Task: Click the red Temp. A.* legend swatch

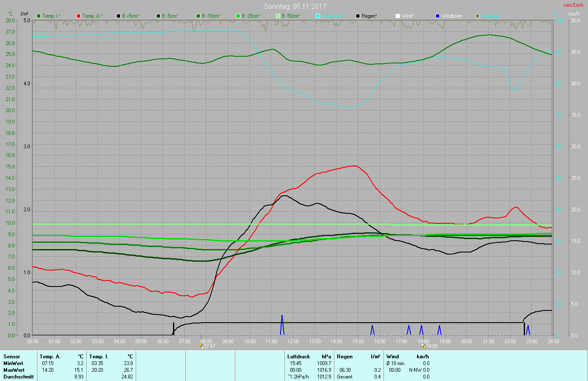Action: point(79,16)
